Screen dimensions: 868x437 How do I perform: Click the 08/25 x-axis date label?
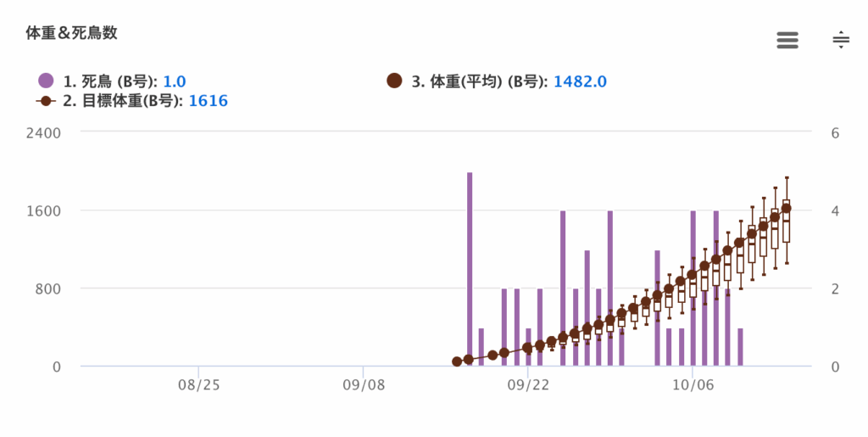coord(199,385)
